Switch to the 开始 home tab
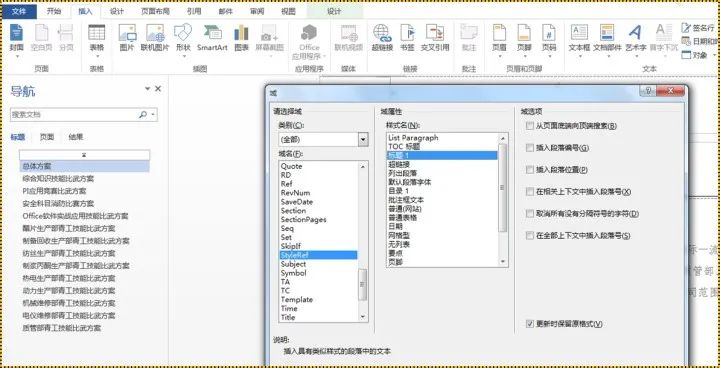 coord(54,11)
